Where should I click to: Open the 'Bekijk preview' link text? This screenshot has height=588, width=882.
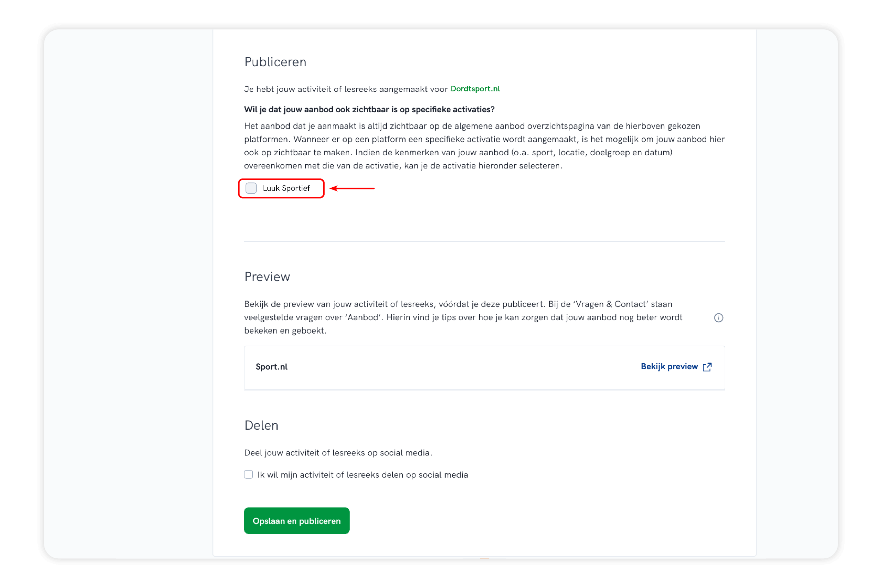point(669,367)
